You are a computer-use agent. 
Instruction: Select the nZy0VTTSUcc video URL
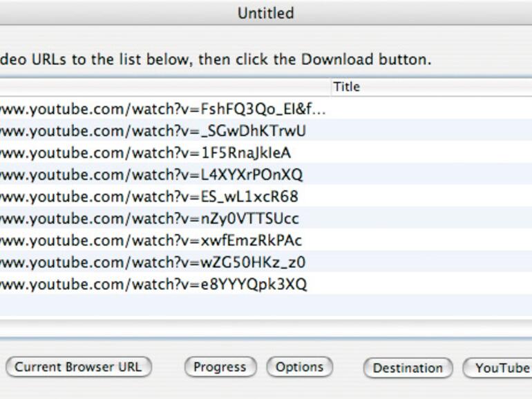pos(150,219)
